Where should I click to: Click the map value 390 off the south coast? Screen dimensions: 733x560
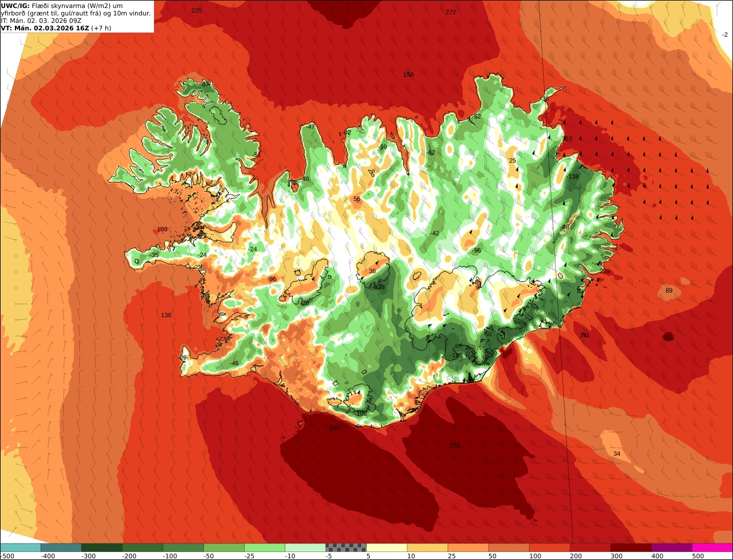click(x=334, y=428)
